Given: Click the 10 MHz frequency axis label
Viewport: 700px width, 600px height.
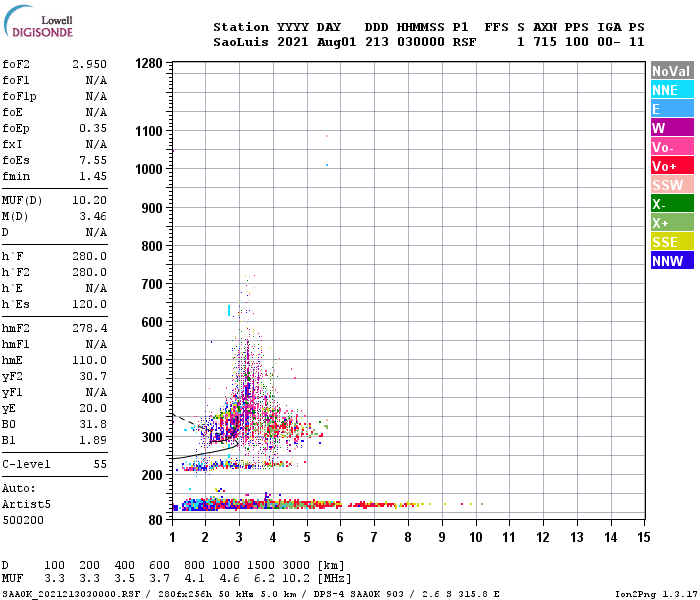Looking at the screenshot, I should click(x=475, y=537).
